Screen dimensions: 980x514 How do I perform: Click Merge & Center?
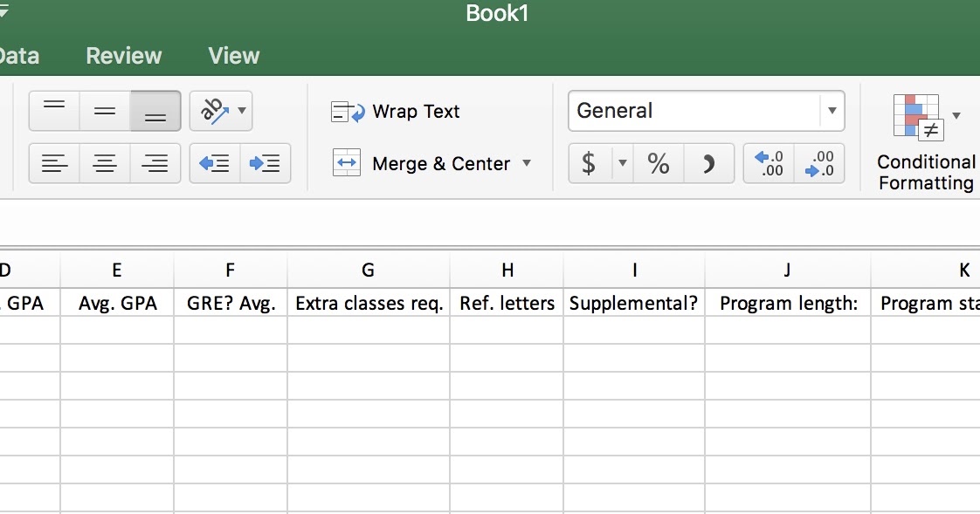coord(428,163)
